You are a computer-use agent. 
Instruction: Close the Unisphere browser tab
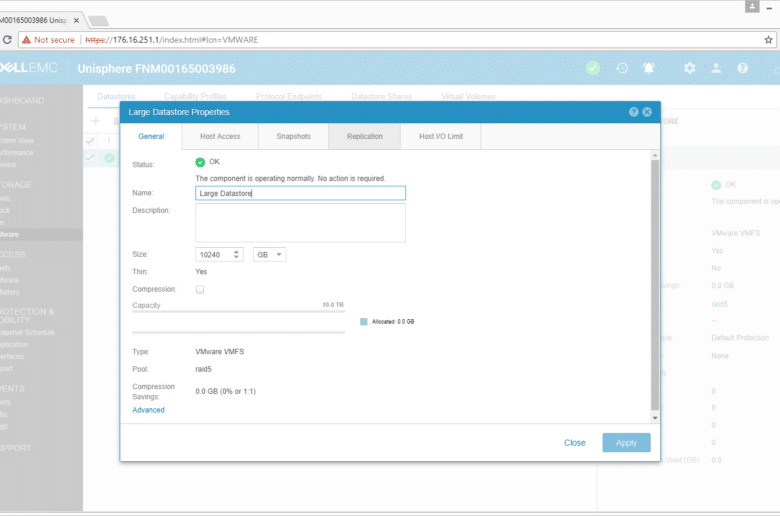[x=76, y=20]
